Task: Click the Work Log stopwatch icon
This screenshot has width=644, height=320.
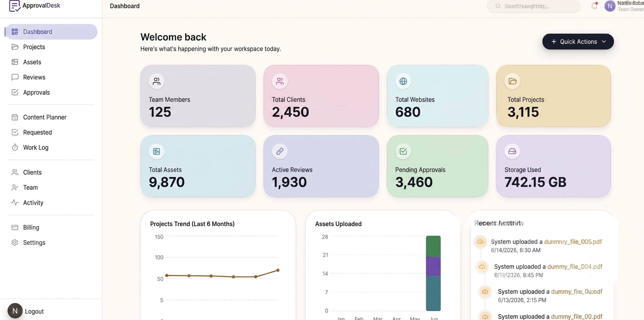Action: tap(15, 147)
